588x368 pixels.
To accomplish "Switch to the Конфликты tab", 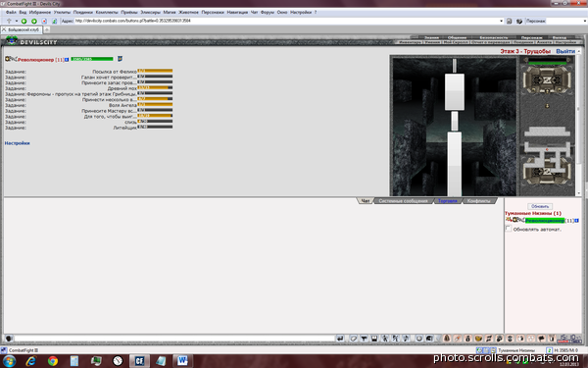I will [x=479, y=201].
